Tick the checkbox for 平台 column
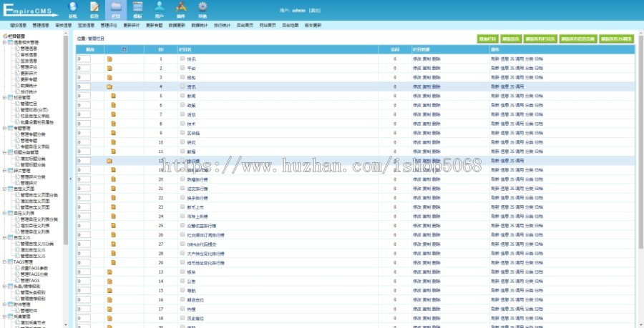This screenshot has width=644, height=328. tap(182, 68)
